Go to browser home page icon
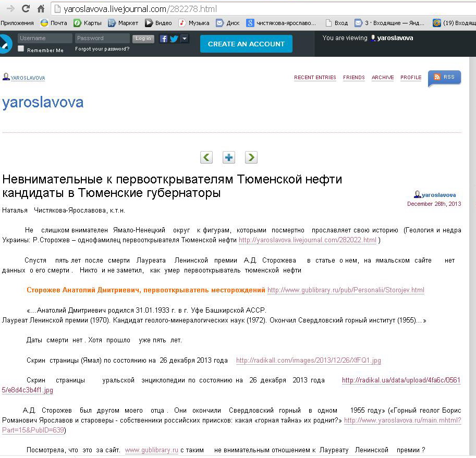Viewport: 476px width, 458px height. 41,8
